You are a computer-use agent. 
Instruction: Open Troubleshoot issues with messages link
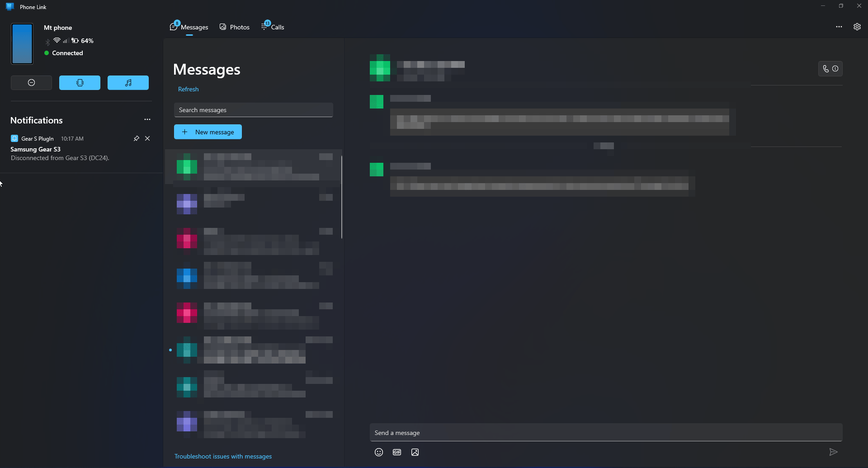(x=223, y=456)
